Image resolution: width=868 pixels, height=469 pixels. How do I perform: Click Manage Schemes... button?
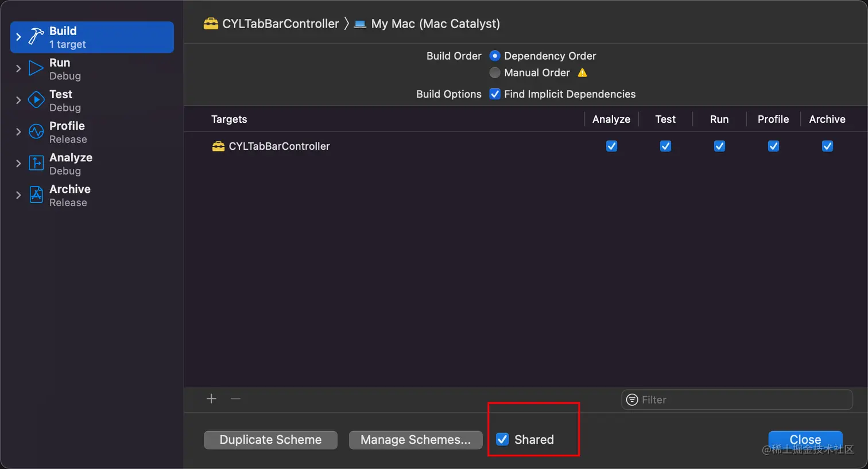(x=416, y=440)
